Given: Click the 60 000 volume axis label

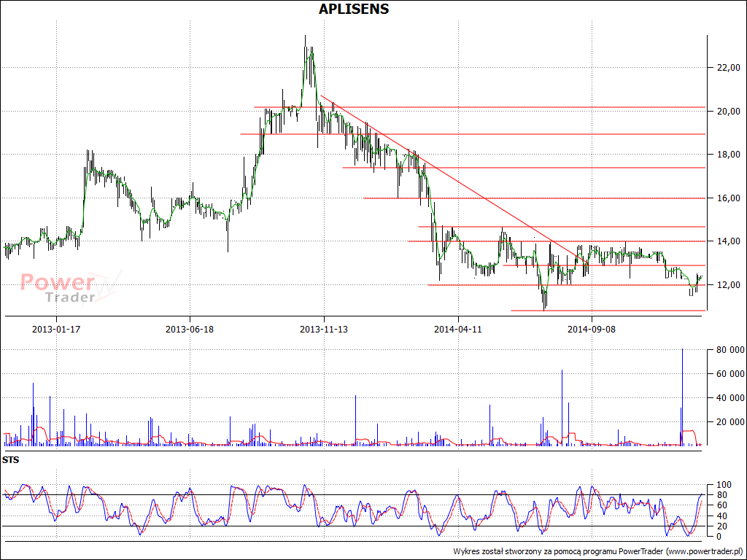Looking at the screenshot, I should click(730, 374).
